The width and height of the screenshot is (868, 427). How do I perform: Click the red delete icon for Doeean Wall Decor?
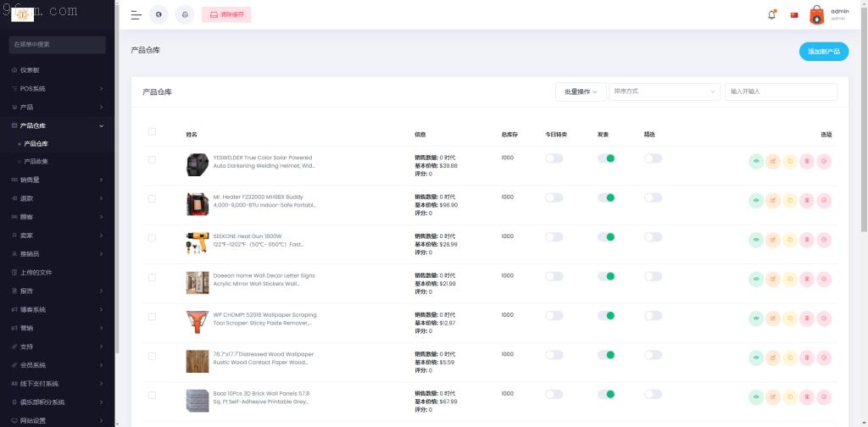tap(806, 279)
